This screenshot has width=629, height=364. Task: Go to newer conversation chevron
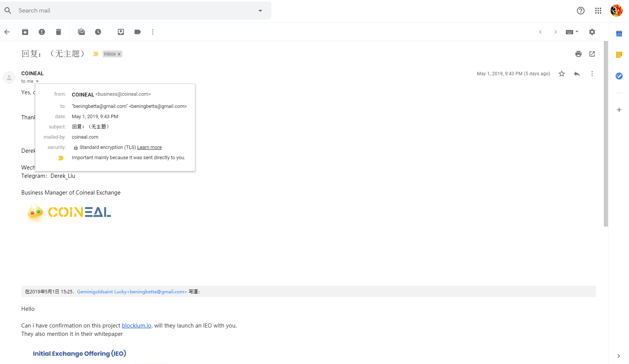click(540, 32)
